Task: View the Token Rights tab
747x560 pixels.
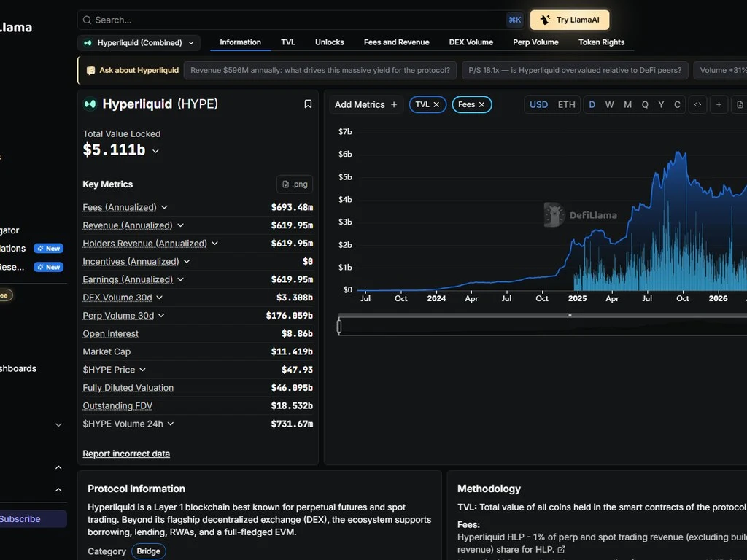Action: tap(601, 42)
